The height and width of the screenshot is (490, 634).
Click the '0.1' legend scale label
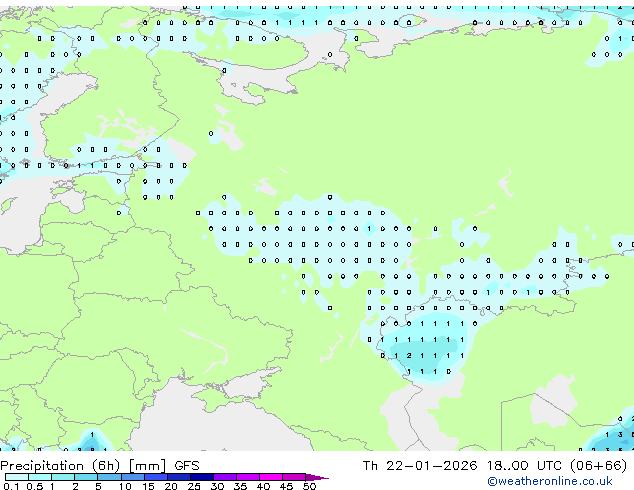click(x=11, y=486)
